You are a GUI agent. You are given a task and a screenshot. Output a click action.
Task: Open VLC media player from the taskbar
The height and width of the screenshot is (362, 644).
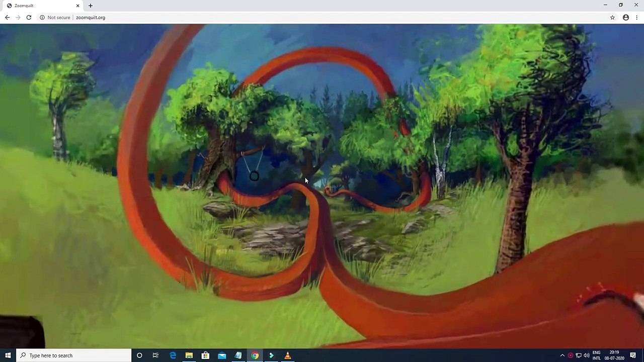click(x=288, y=355)
